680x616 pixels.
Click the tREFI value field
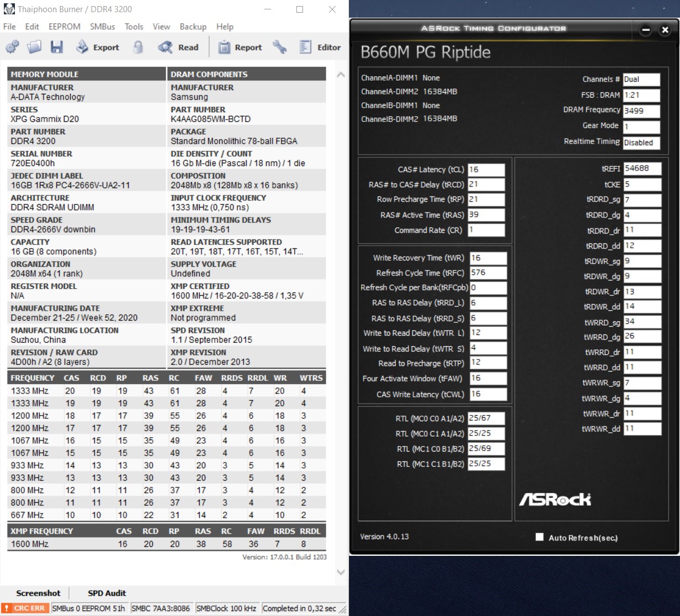click(x=642, y=169)
